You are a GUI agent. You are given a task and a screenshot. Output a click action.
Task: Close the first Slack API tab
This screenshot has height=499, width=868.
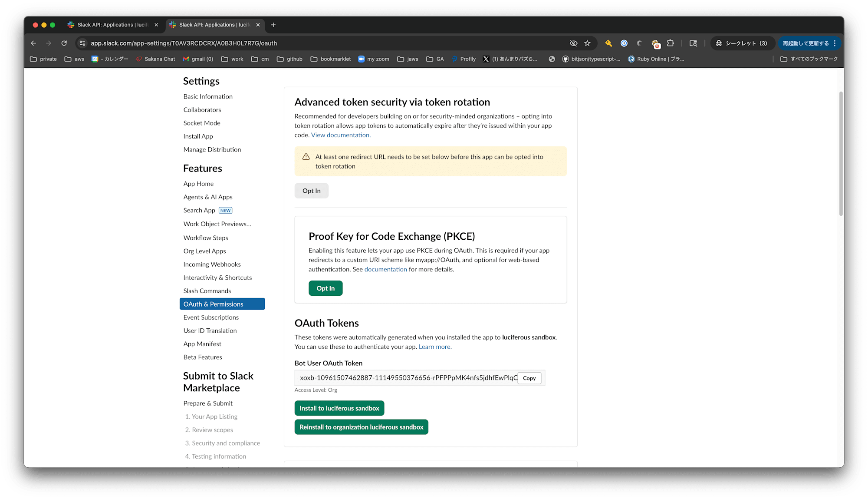(x=156, y=25)
